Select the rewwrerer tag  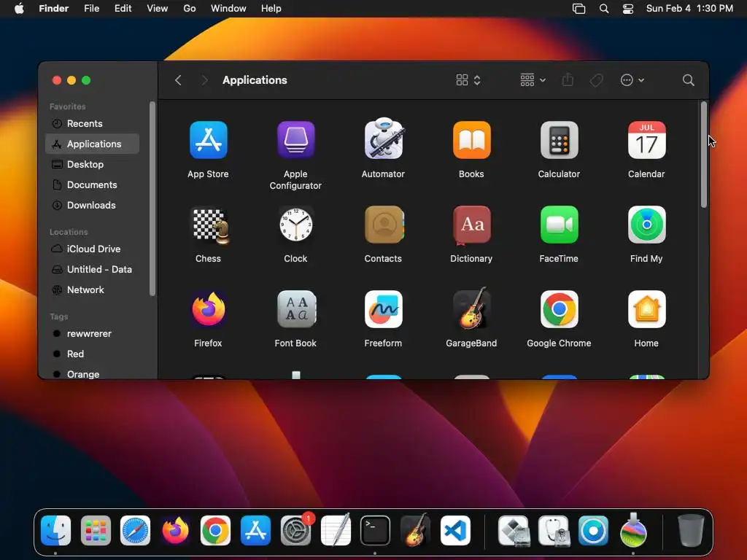(93, 334)
